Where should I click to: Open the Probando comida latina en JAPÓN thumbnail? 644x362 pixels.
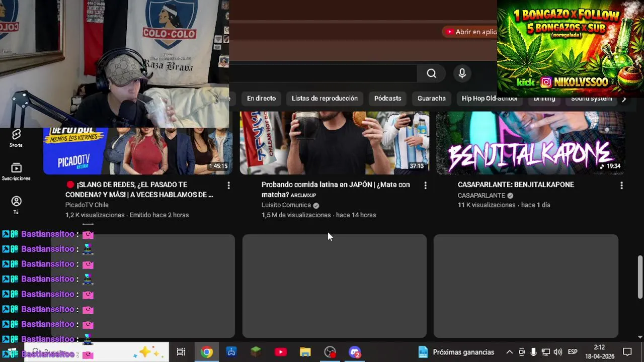[x=334, y=143]
